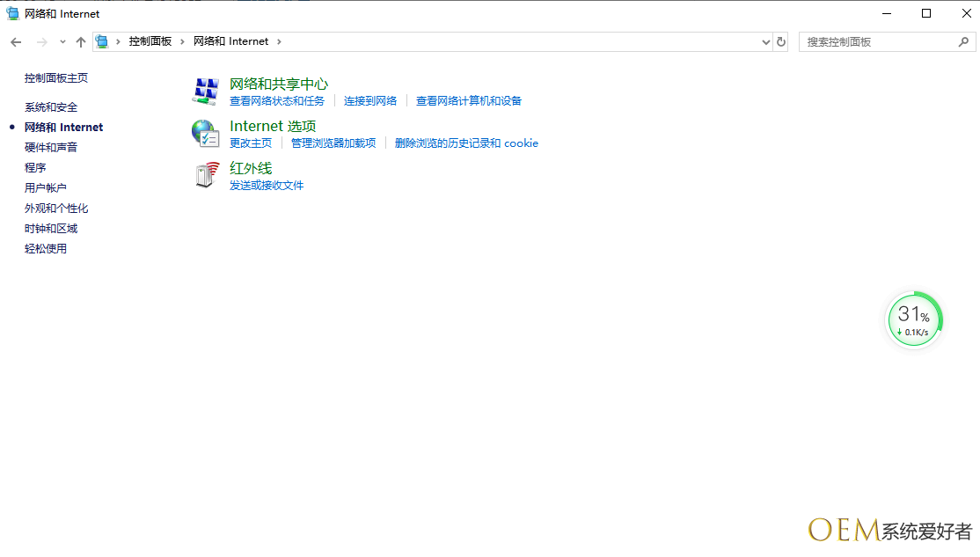The height and width of the screenshot is (557, 980).
Task: Open the 查看网络状态和任务 link
Action: pos(277,101)
